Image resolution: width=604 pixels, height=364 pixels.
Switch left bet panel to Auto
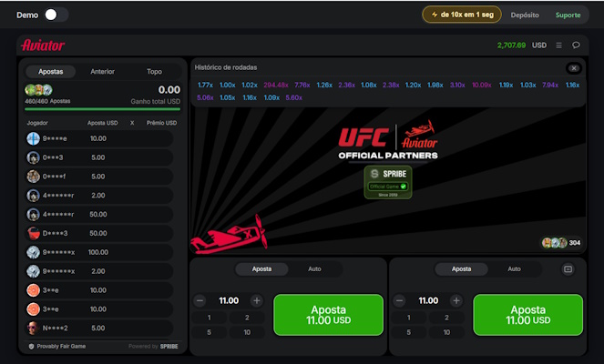314,269
